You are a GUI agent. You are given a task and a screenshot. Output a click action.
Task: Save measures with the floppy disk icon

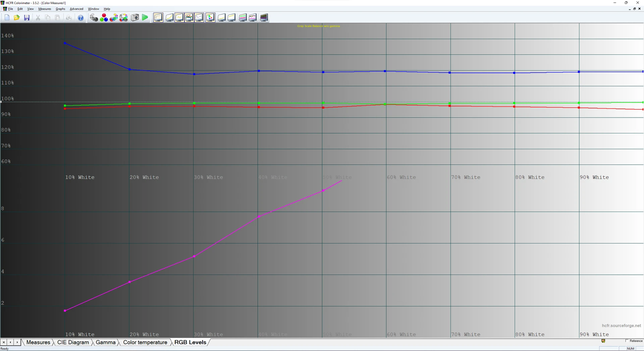tap(27, 17)
